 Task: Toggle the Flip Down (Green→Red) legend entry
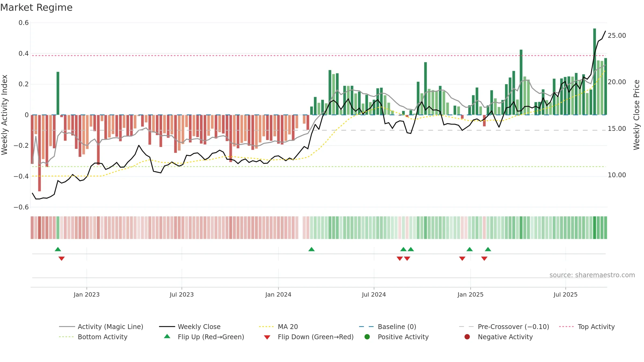(x=309, y=337)
